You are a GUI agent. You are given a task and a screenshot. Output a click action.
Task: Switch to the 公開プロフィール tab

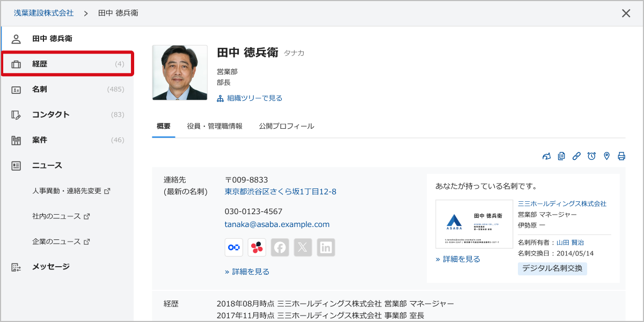point(286,126)
